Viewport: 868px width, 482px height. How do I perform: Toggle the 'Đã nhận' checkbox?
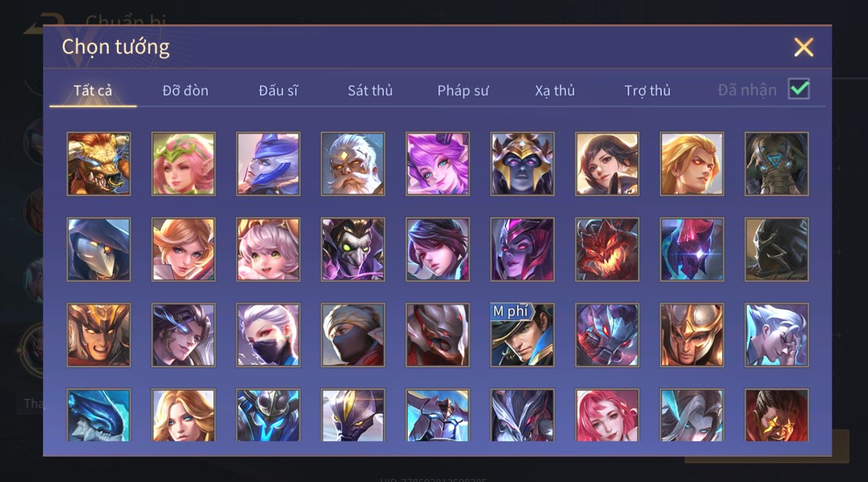coord(799,89)
